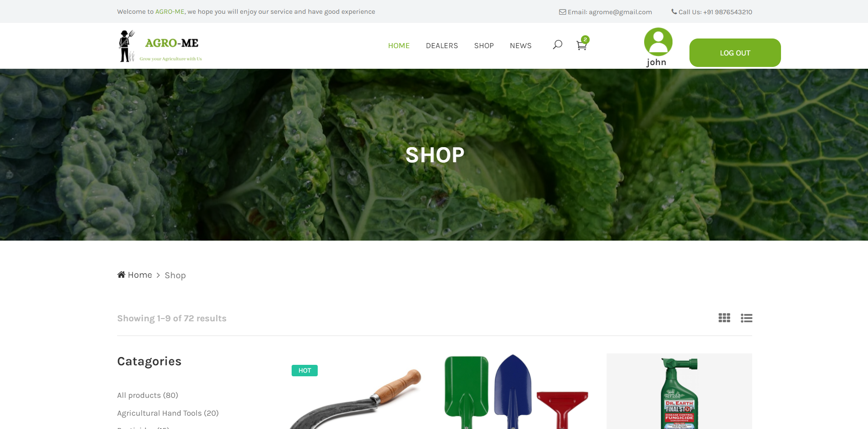Click the email envelope icon

point(562,12)
